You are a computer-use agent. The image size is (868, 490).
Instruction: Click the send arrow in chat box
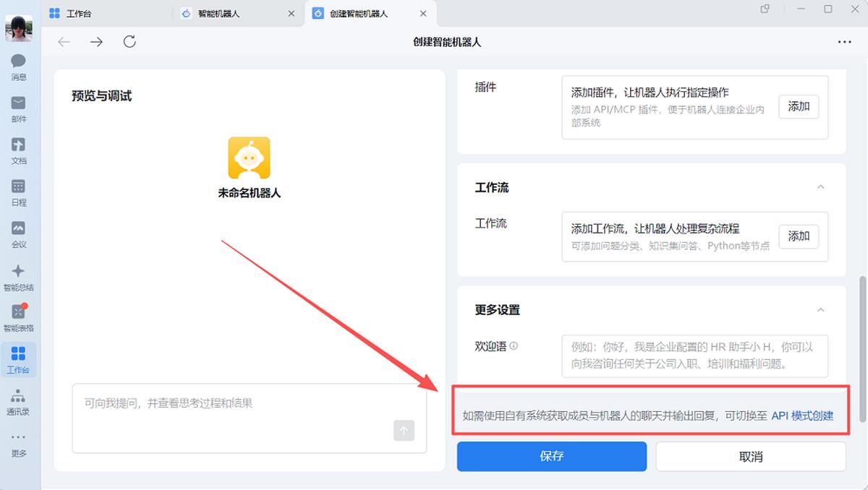point(404,431)
